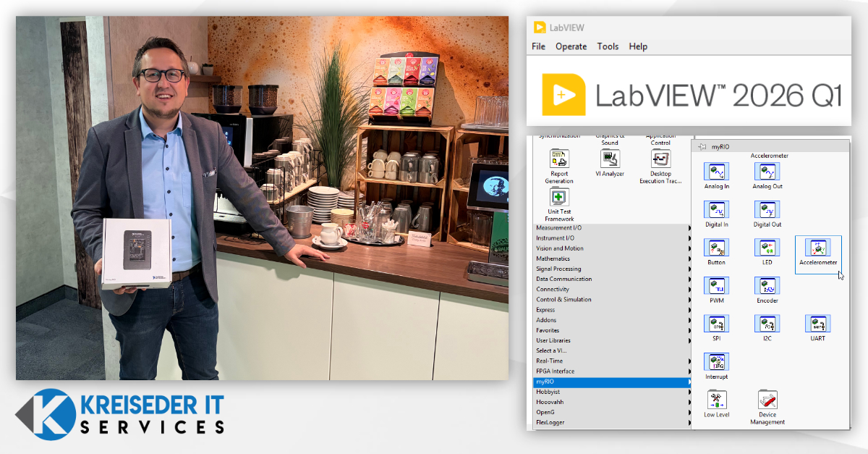The image size is (868, 454).
Task: Open the VI Analyzer palette icon
Action: [609, 159]
